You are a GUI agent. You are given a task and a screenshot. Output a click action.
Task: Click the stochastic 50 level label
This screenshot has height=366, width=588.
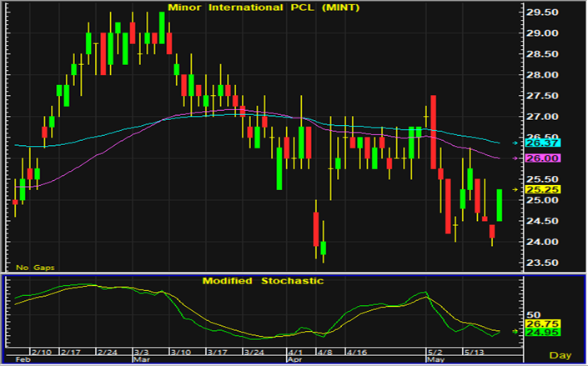pyautogui.click(x=533, y=314)
